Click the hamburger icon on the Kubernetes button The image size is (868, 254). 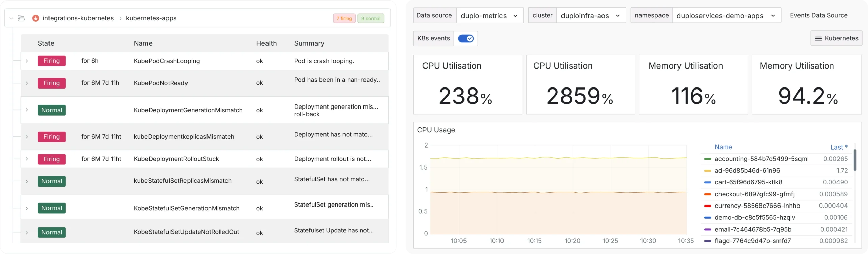pyautogui.click(x=818, y=38)
